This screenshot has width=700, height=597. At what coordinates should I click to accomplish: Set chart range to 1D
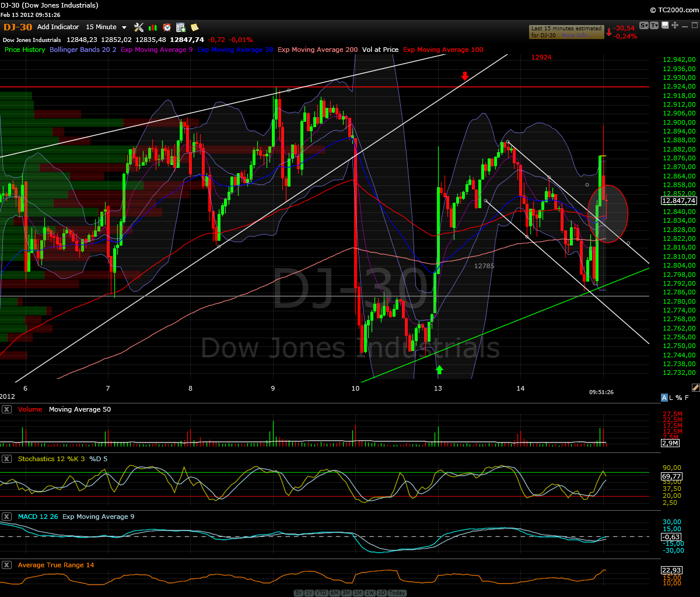coord(381,593)
